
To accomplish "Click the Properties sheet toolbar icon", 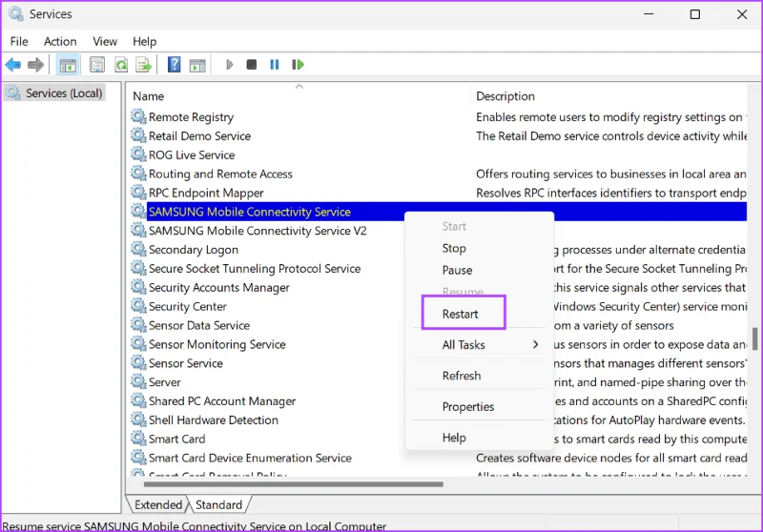I will [97, 65].
